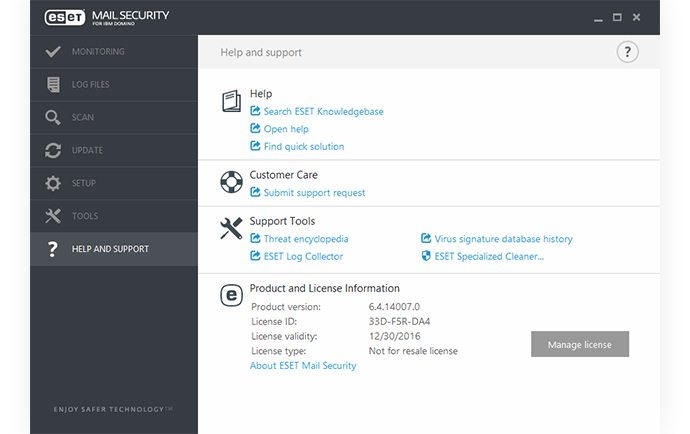Click the external link icon beside ESET Log Collector
Viewport: 690px width, 434px height.
pos(255,256)
